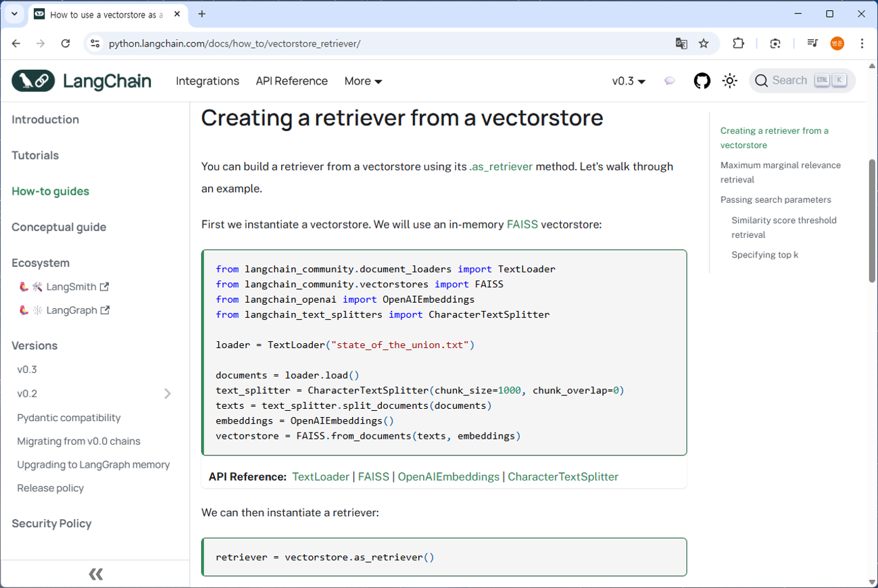Open the v0.2 sidebar entry
This screenshot has height=588, width=878.
coord(27,393)
